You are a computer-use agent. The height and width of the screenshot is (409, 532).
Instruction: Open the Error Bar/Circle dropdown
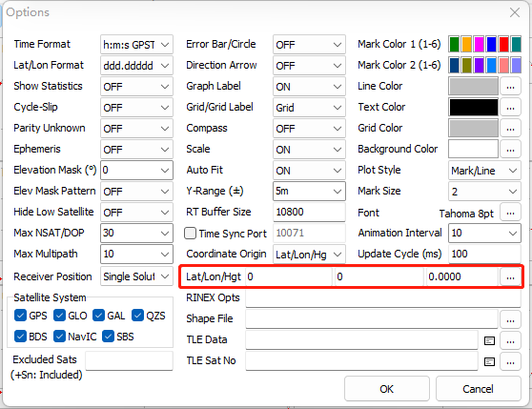(309, 45)
